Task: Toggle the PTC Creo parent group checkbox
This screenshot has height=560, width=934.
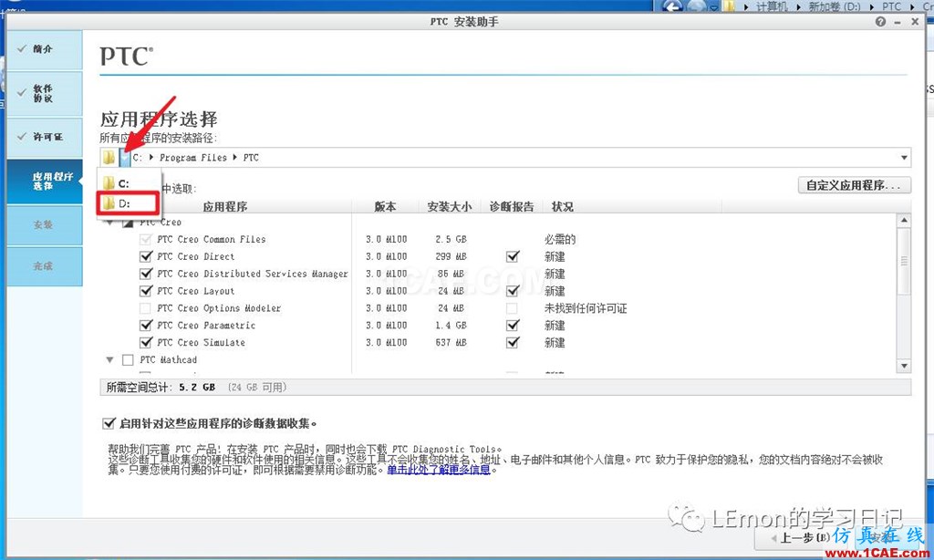Action: click(x=128, y=223)
